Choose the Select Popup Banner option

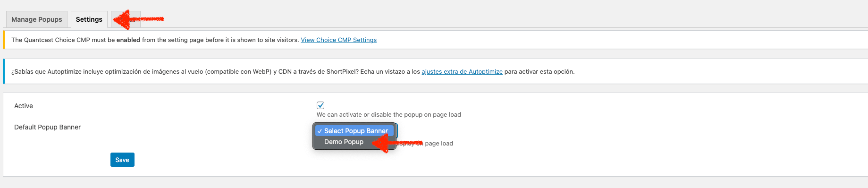354,131
